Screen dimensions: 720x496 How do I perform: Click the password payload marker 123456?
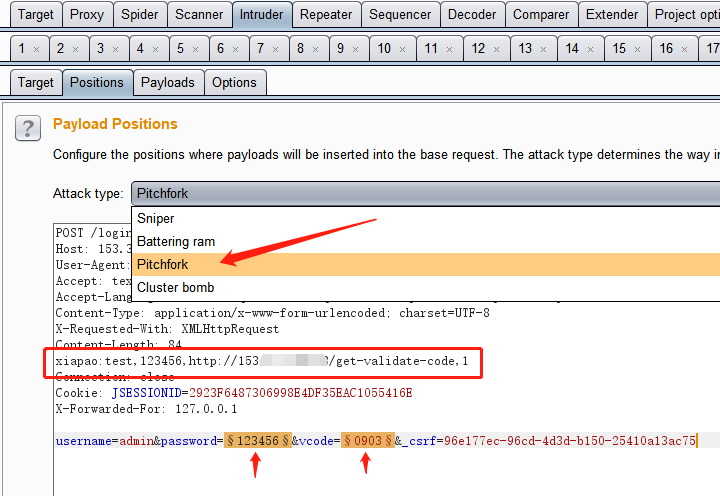coord(257,440)
